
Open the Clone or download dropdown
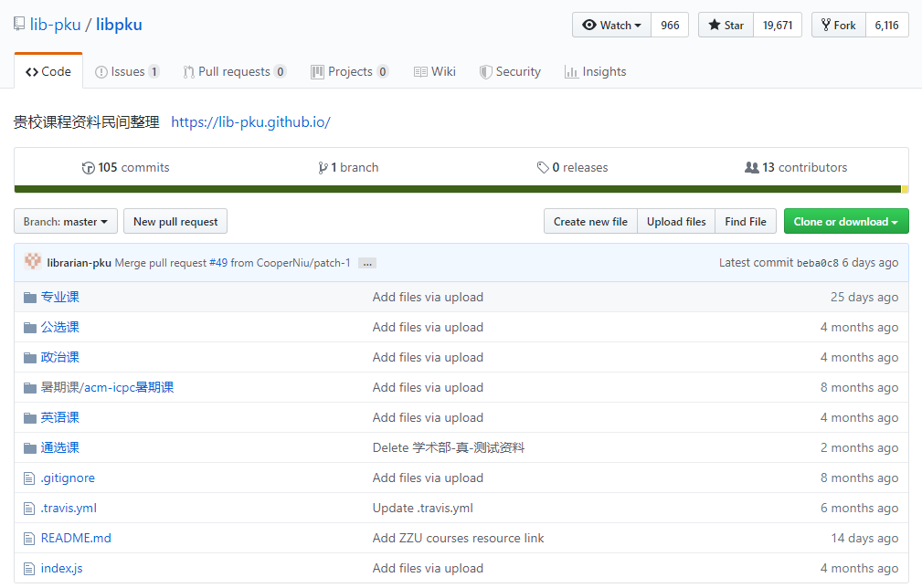point(846,221)
